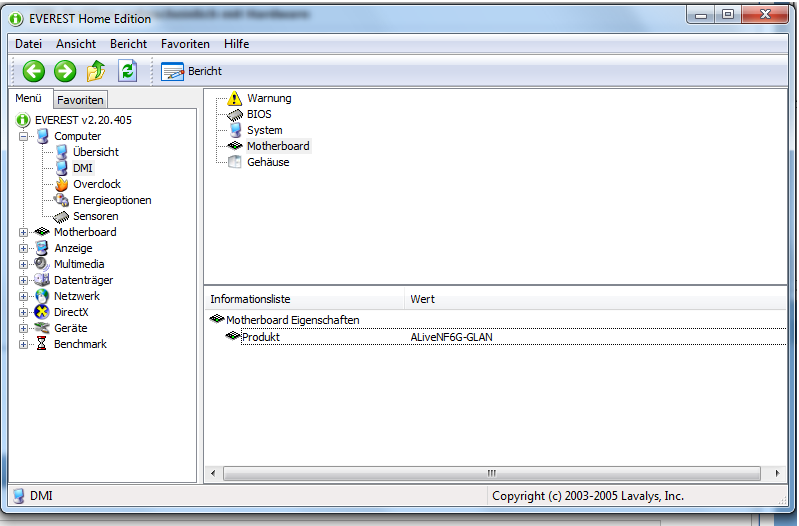Maximize the EVEREST window

click(728, 15)
